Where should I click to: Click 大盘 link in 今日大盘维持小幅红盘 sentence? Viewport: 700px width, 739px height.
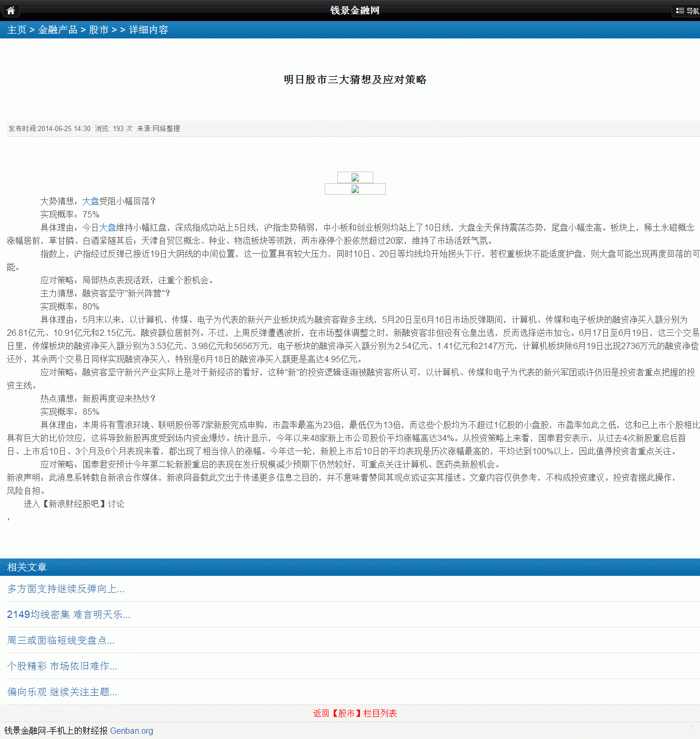point(107,227)
